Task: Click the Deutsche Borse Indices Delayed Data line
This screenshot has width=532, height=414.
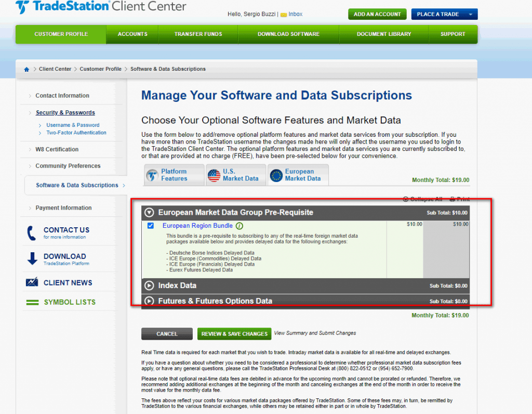Action: click(x=210, y=253)
